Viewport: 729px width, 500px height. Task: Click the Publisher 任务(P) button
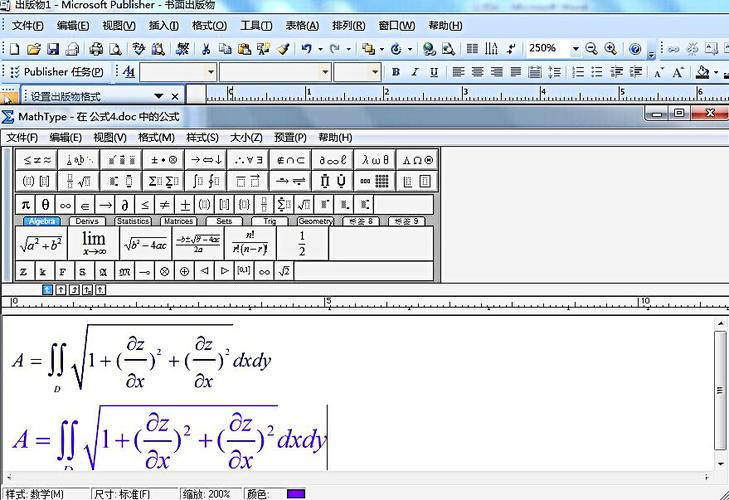click(x=57, y=72)
